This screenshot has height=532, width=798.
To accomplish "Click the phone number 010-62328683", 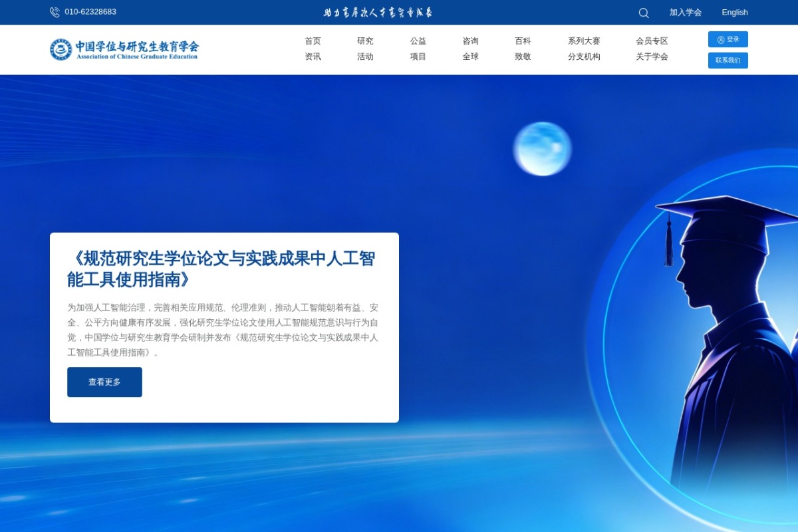I will pyautogui.click(x=90, y=12).
